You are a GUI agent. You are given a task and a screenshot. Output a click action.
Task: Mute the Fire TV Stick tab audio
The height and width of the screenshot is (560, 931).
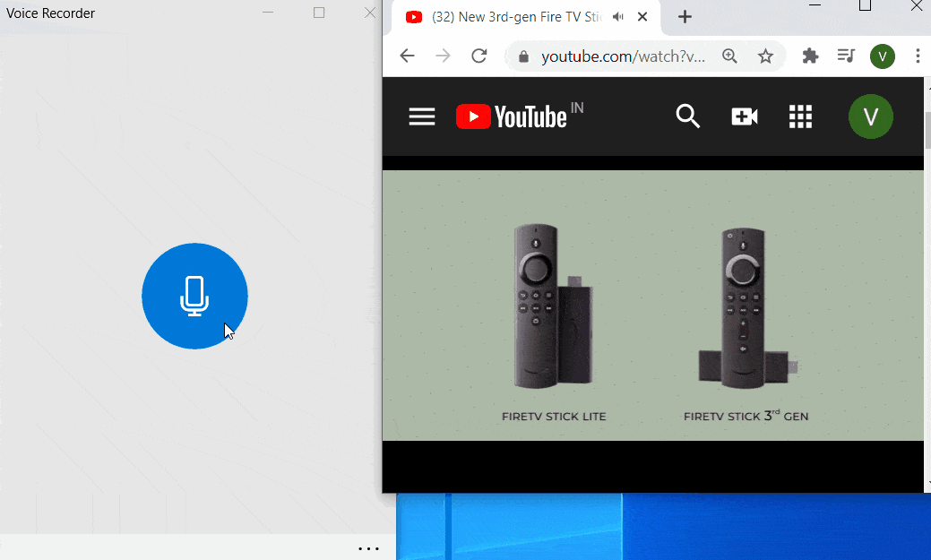pyautogui.click(x=617, y=16)
